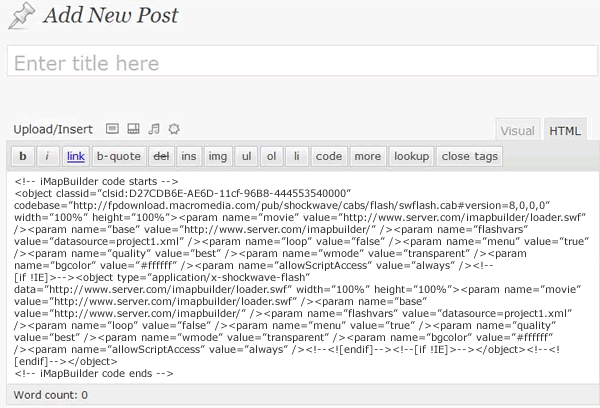
Task: Click the bold 'b' quicktag button
Action: (23, 156)
